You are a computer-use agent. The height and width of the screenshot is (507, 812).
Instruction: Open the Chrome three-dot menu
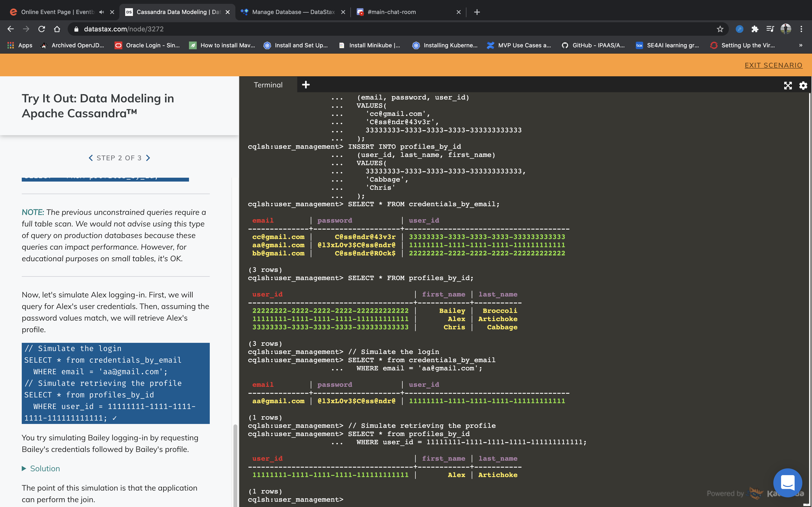point(801,29)
